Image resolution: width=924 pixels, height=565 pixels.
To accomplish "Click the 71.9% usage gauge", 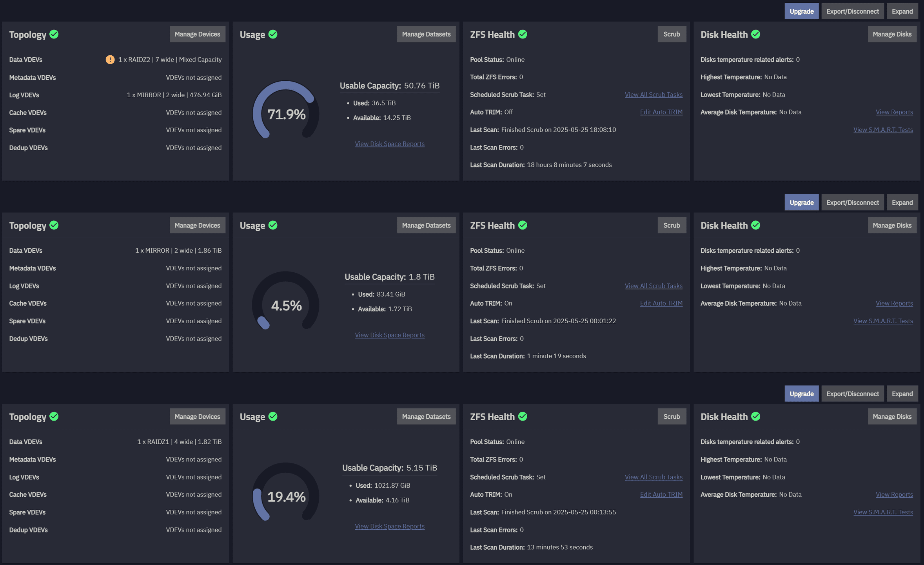I will (285, 110).
